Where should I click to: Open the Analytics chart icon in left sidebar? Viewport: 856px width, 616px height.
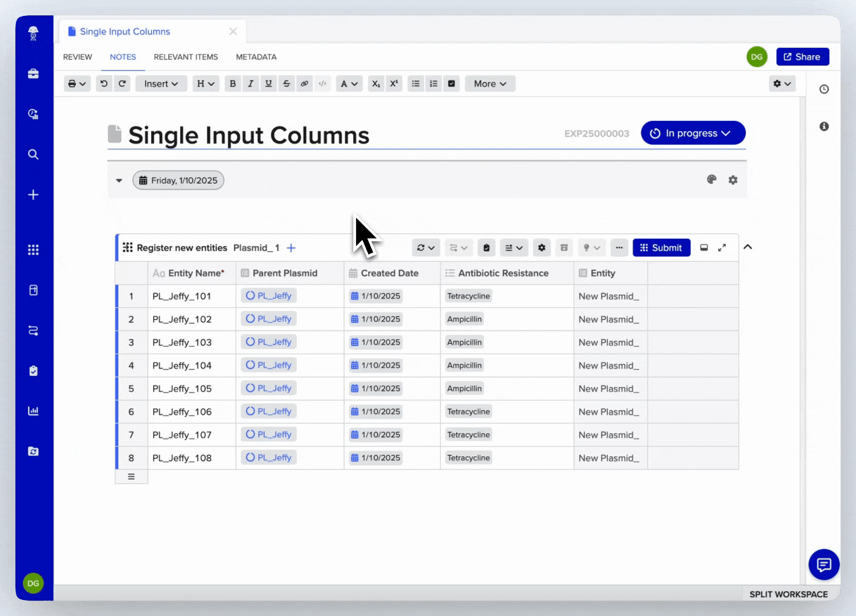33,411
